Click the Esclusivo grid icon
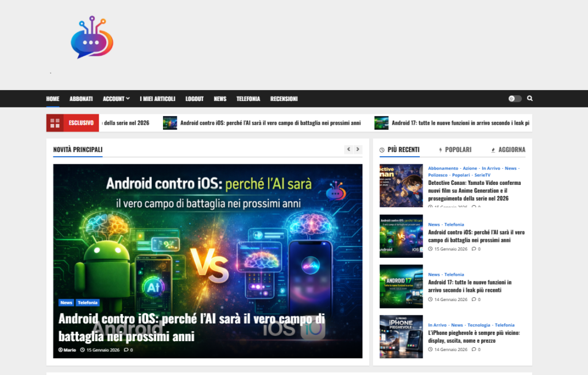Image resolution: width=588 pixels, height=375 pixels. [55, 123]
